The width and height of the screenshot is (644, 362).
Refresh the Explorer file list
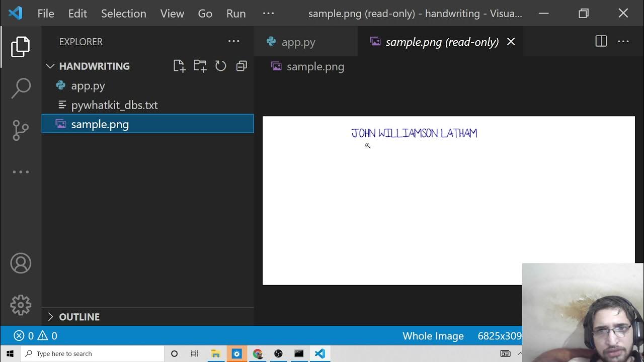pyautogui.click(x=220, y=66)
